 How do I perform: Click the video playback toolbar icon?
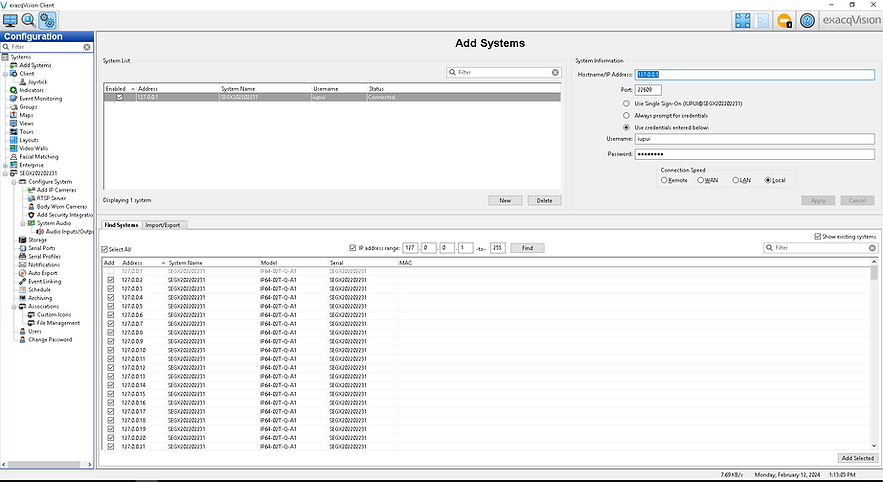tap(761, 21)
